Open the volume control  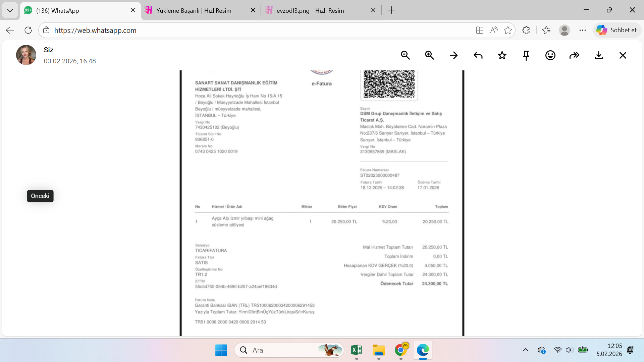click(569, 350)
